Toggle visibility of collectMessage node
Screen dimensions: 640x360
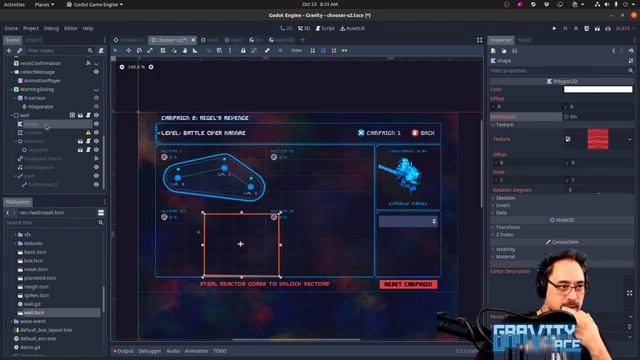(x=96, y=72)
